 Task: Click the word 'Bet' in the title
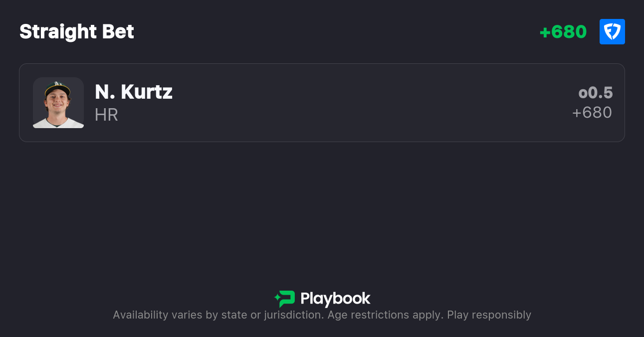click(x=118, y=32)
